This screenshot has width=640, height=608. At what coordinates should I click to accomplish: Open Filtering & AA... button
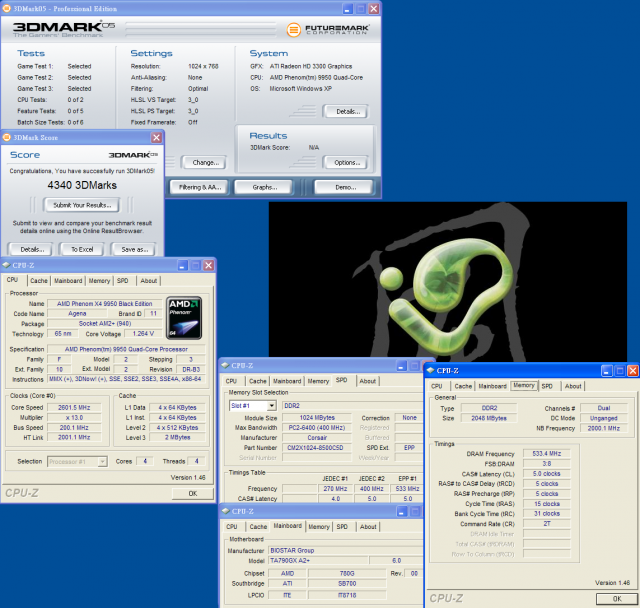pyautogui.click(x=198, y=187)
